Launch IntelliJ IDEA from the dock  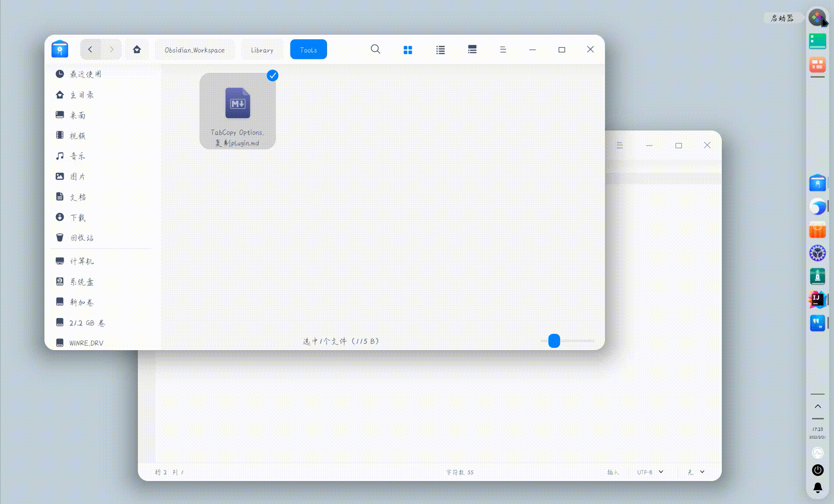click(817, 300)
